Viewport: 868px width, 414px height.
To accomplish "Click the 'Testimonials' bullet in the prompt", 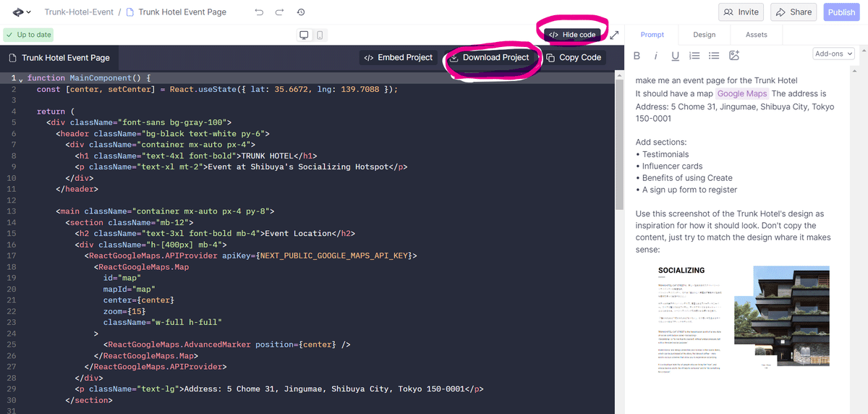I will [x=665, y=154].
